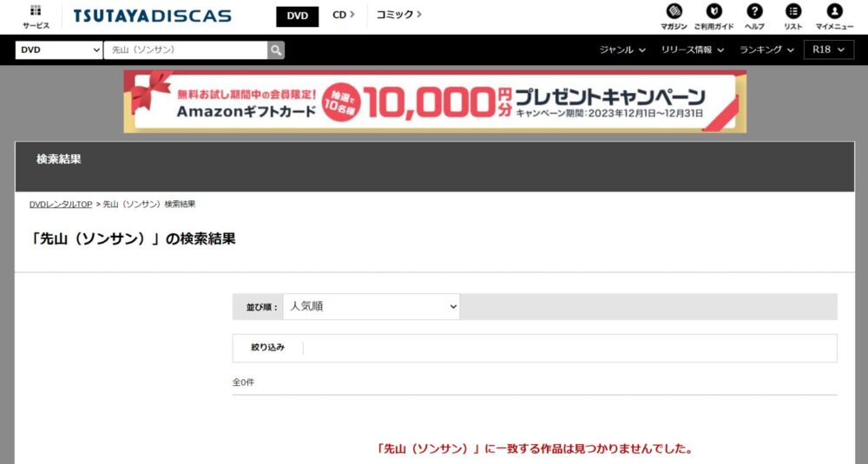Open the ご利用ガイド icon

click(x=714, y=17)
